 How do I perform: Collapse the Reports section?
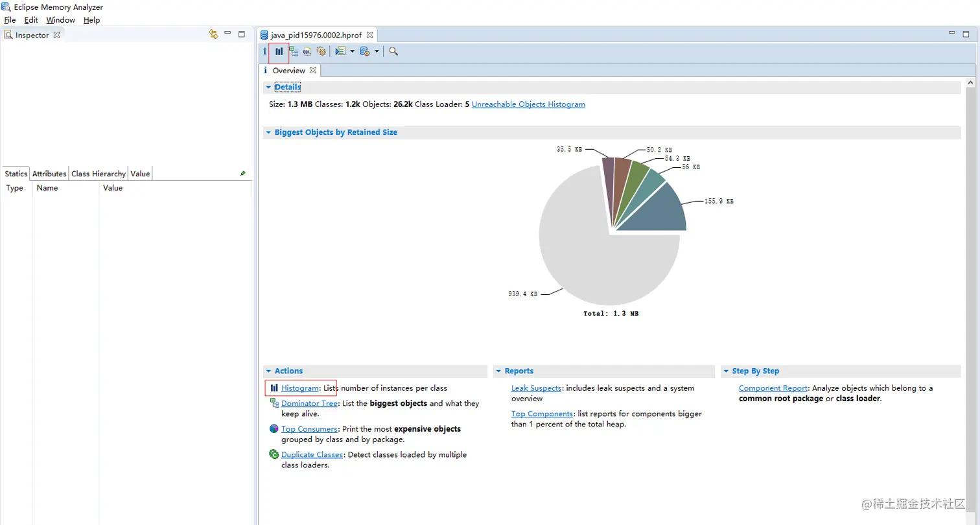click(498, 371)
